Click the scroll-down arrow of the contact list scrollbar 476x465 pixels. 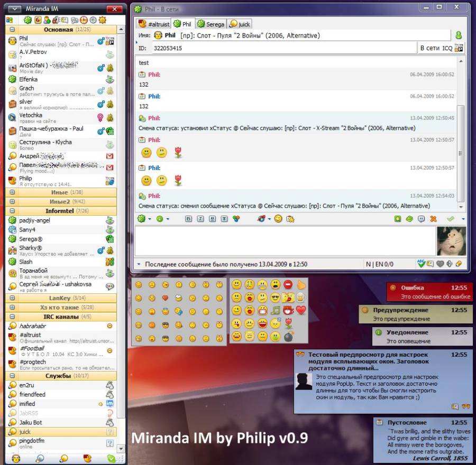(x=121, y=449)
